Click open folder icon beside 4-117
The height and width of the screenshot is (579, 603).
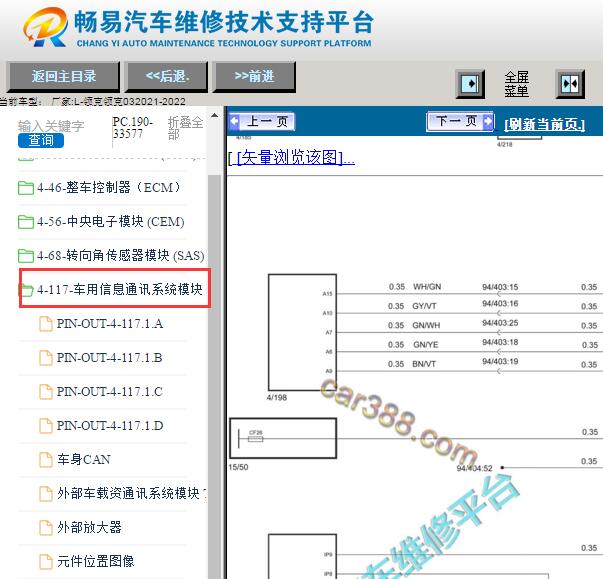click(27, 290)
